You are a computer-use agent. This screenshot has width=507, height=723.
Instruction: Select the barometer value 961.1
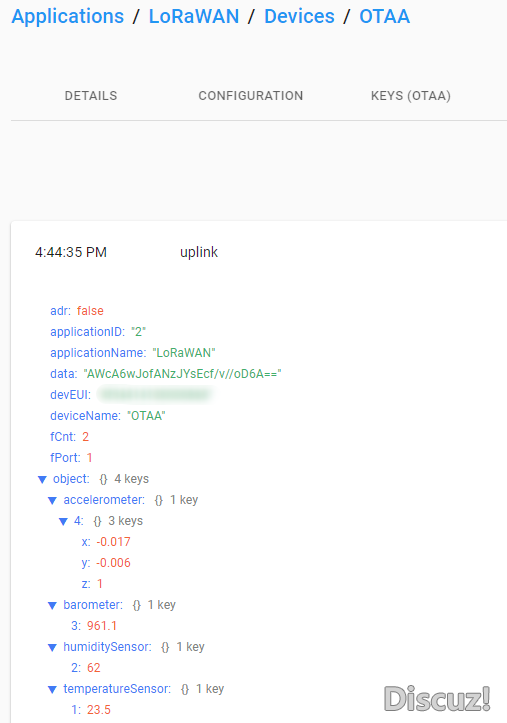coord(102,626)
